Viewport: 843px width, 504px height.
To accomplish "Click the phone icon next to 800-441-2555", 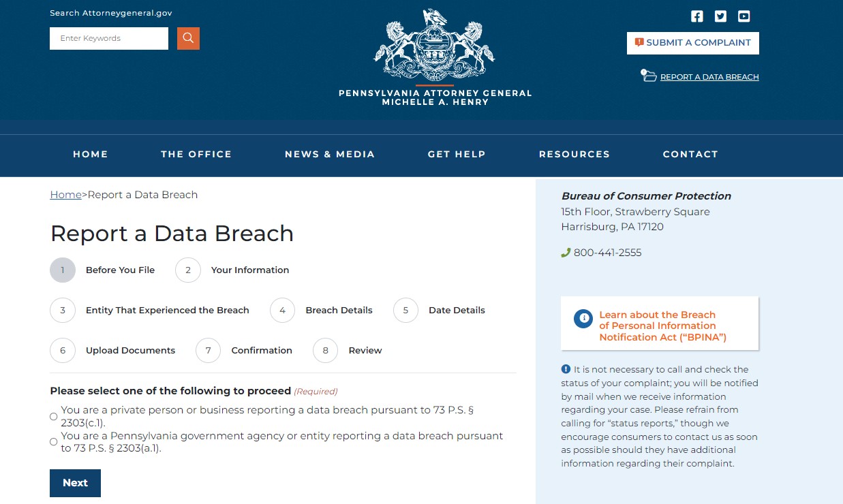I will [x=565, y=252].
